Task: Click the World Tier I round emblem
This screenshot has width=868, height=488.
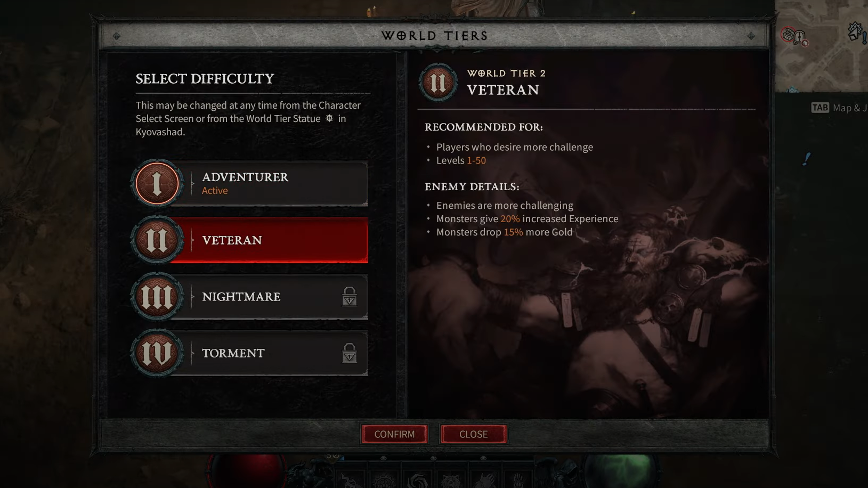Action: click(x=157, y=184)
